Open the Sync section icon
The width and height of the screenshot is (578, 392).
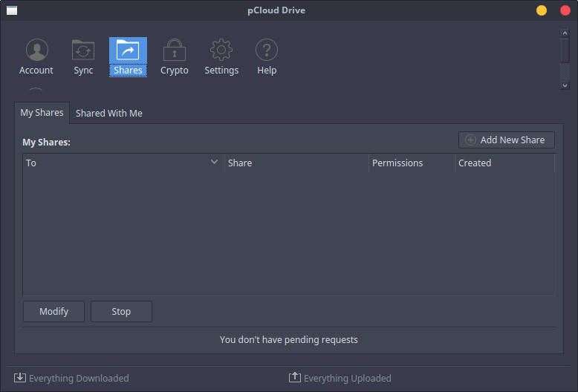click(83, 50)
